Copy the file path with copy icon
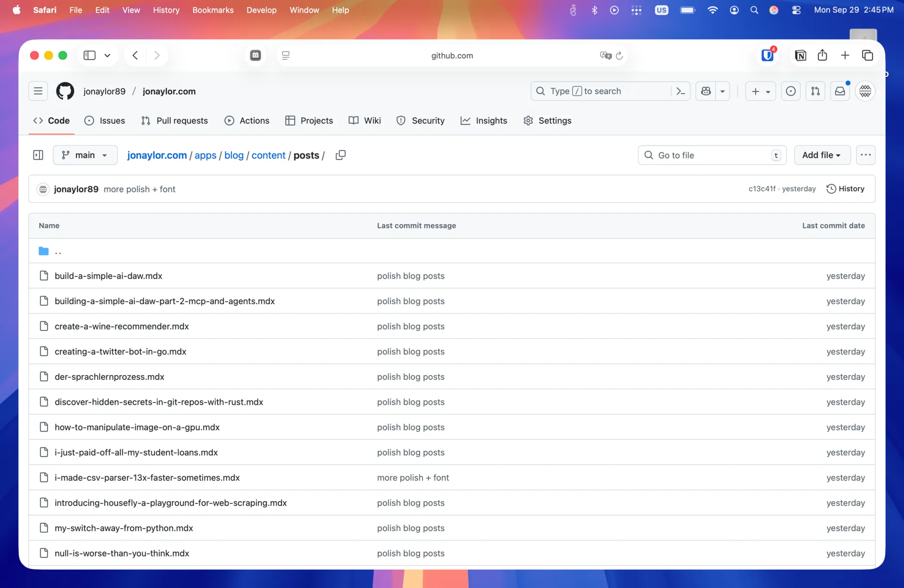Screen dimensions: 904x588 coord(340,155)
